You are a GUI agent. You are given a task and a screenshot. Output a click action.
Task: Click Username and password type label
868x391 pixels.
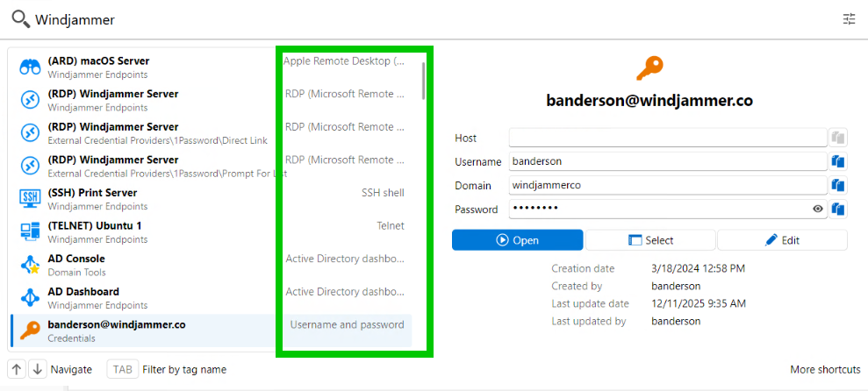click(x=347, y=324)
